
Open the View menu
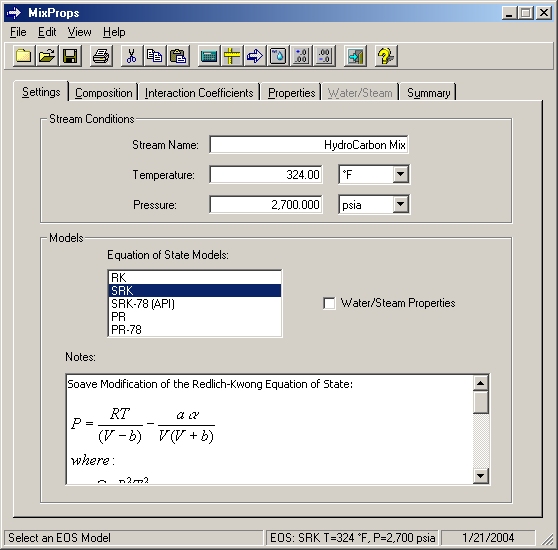(79, 32)
